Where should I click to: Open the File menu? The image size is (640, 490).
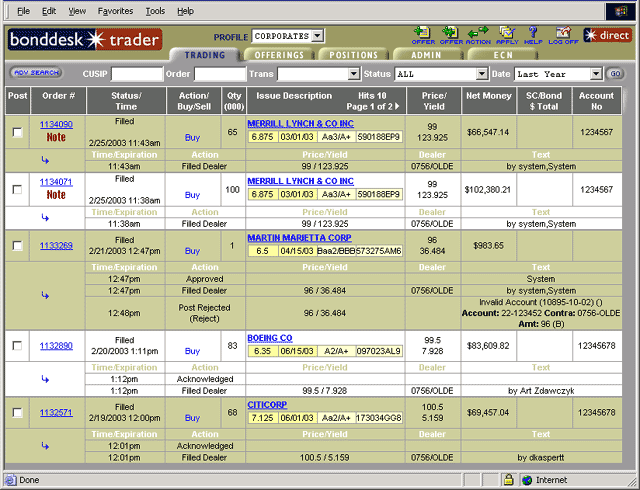pyautogui.click(x=23, y=11)
